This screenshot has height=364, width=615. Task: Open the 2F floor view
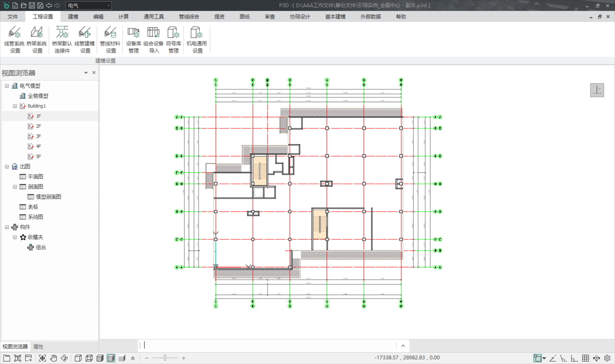tap(38, 126)
